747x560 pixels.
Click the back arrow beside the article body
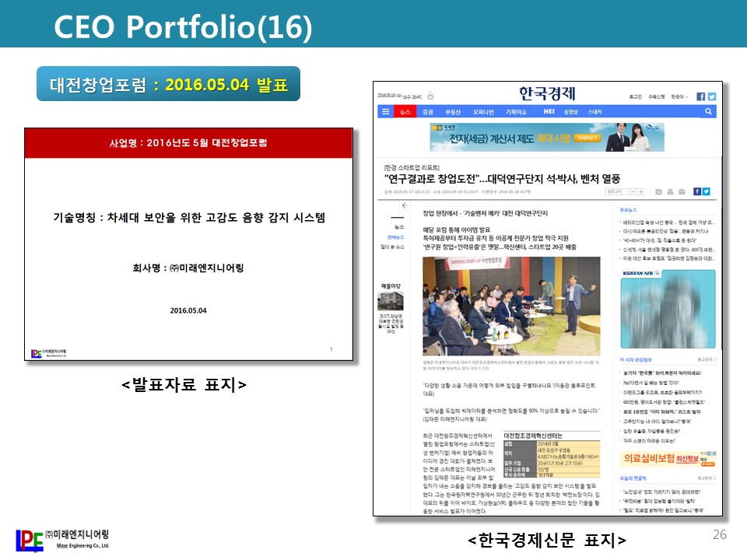tap(405, 205)
